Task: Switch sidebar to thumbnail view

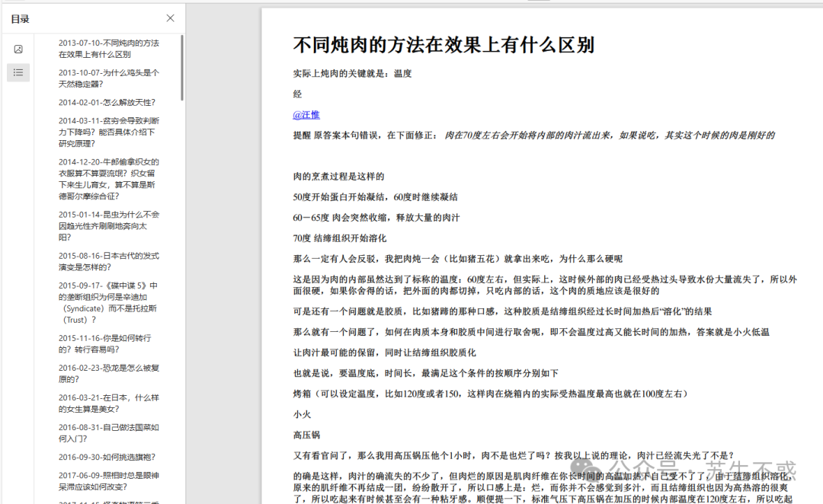Action: (18, 48)
